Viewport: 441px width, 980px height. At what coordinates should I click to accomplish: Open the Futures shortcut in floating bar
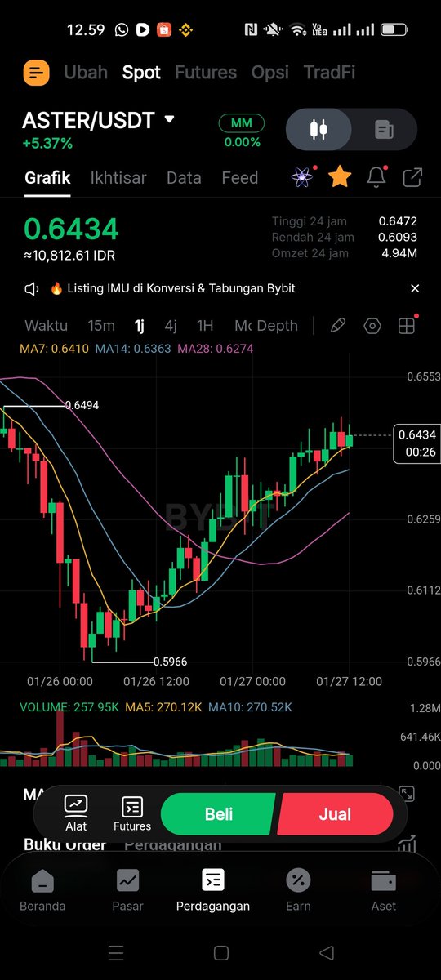(132, 814)
